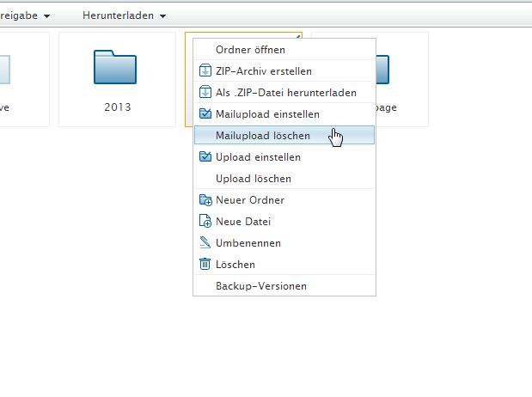532x397 pixels.
Task: Click the '2013' folder name label
Action: [117, 107]
